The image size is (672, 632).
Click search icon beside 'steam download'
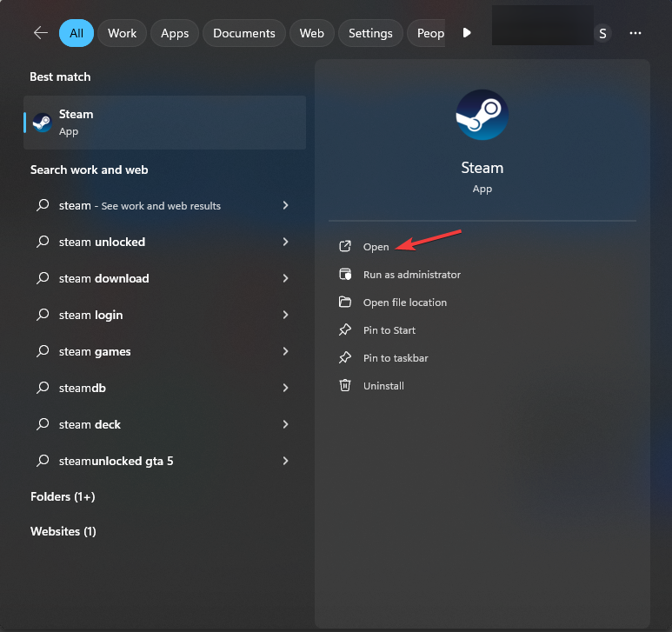coord(43,278)
